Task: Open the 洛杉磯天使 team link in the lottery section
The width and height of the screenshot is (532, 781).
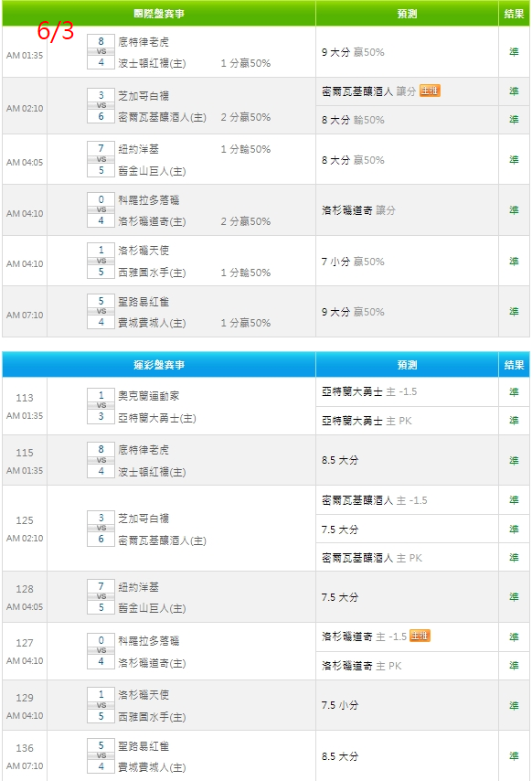Action: [x=144, y=694]
